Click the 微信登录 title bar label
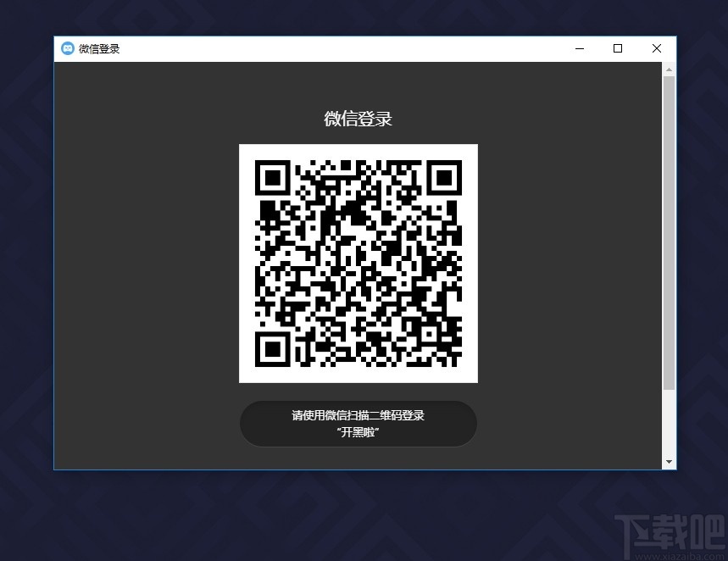Image resolution: width=728 pixels, height=561 pixels. coord(101,48)
